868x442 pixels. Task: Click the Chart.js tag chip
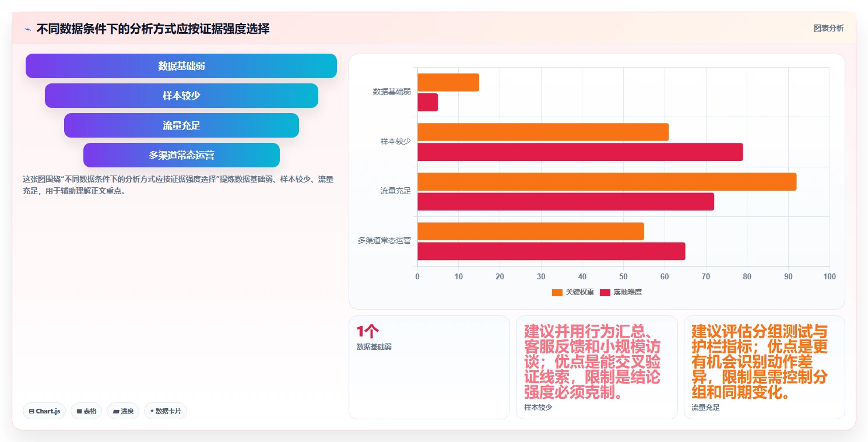coord(44,411)
